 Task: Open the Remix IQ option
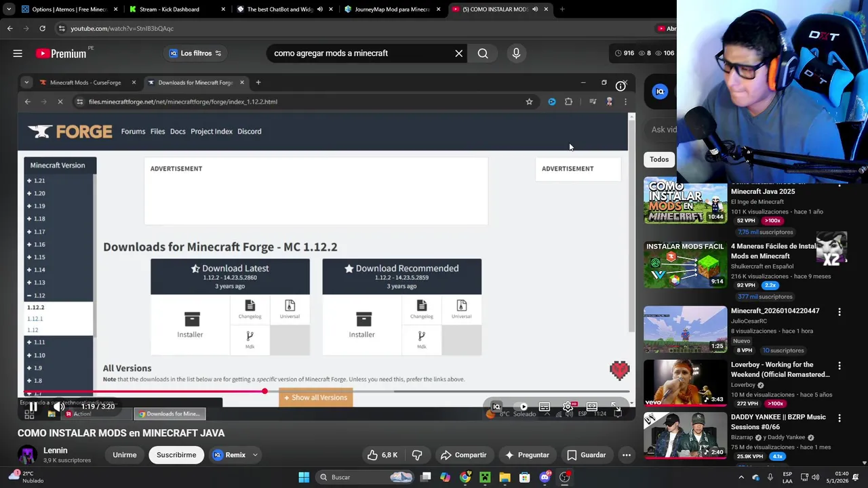point(229,455)
